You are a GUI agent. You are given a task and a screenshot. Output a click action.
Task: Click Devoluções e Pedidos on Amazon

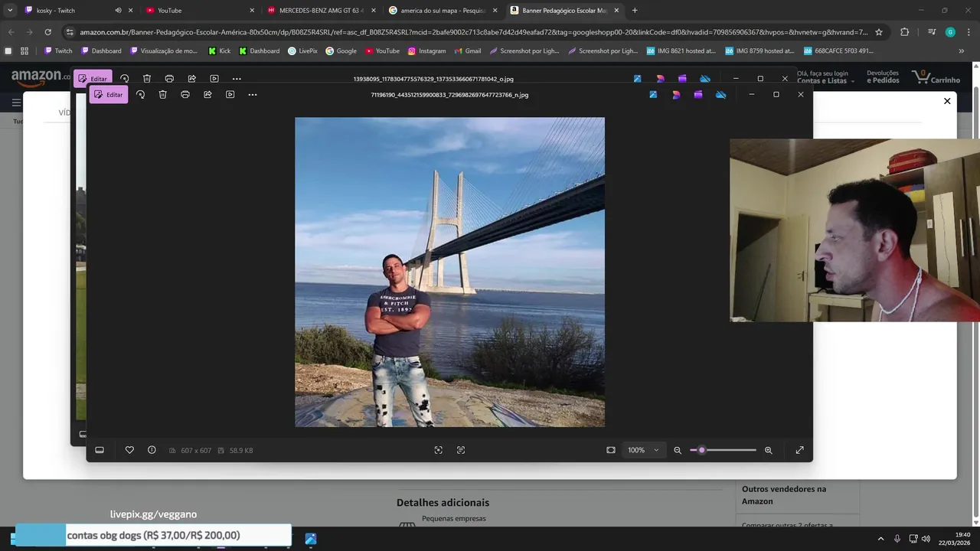pyautogui.click(x=883, y=77)
